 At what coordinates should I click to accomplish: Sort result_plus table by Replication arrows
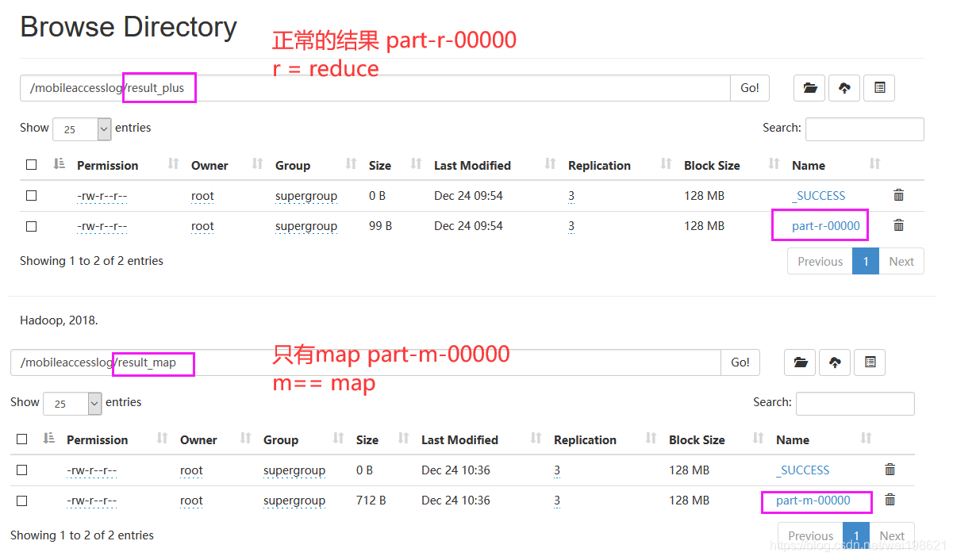coord(666,164)
